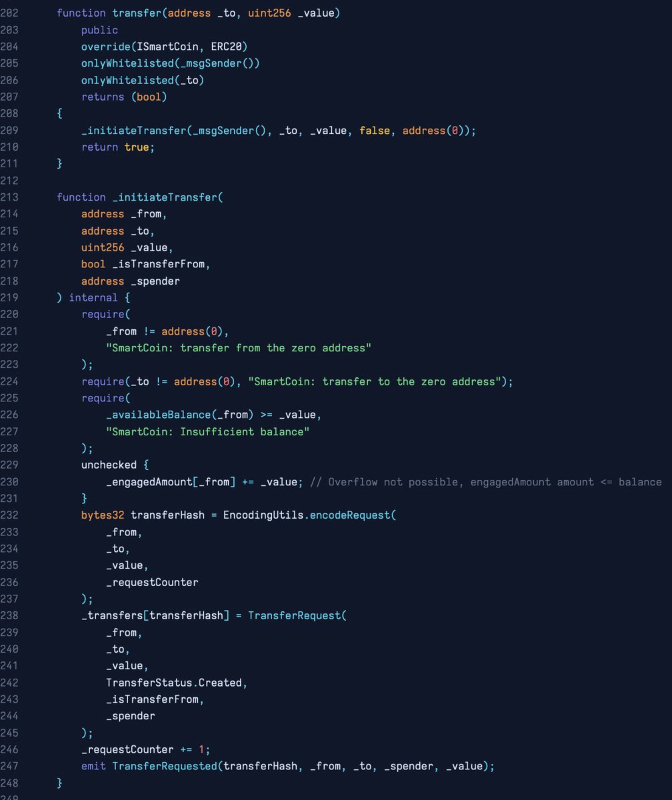Click line number 230 in the gutter

point(10,482)
